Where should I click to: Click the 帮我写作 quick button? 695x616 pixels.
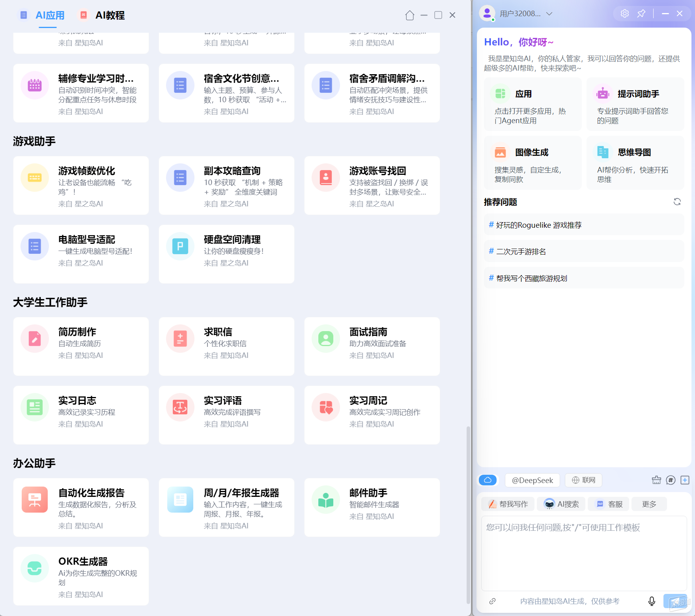point(508,504)
